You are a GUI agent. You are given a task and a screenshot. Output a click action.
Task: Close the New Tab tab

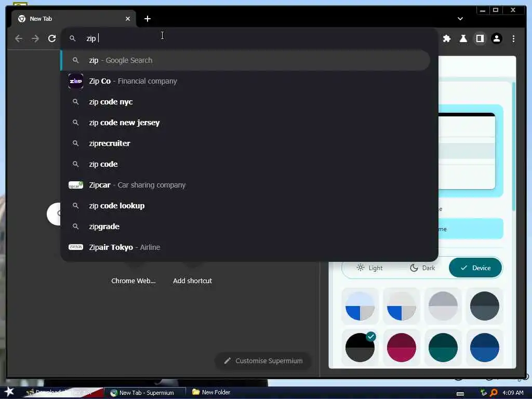(x=128, y=19)
